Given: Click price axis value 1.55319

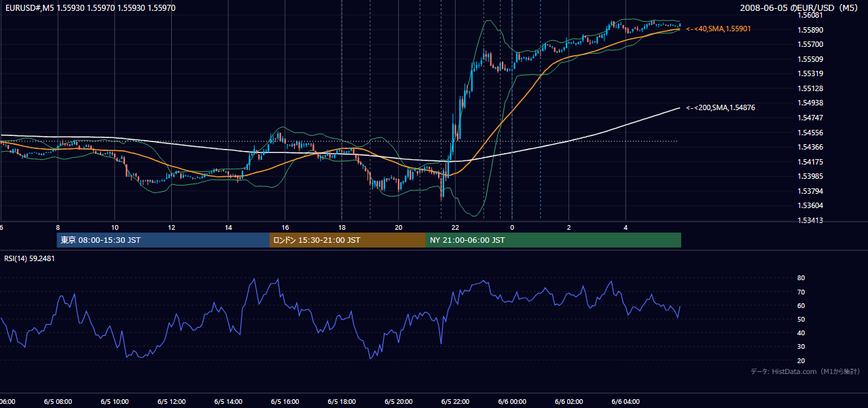Looking at the screenshot, I should coord(810,73).
